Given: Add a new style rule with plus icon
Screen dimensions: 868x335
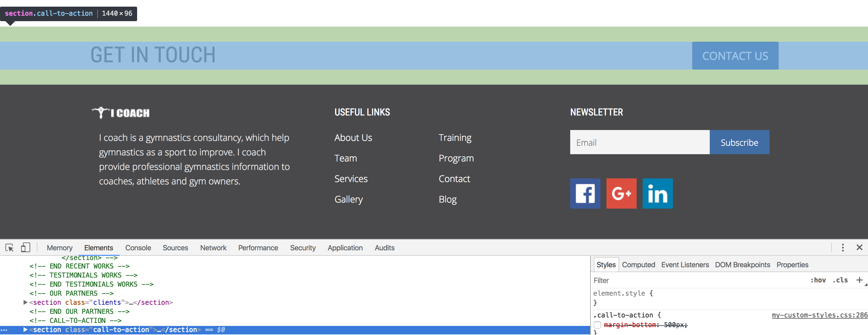Looking at the screenshot, I should pyautogui.click(x=859, y=280).
